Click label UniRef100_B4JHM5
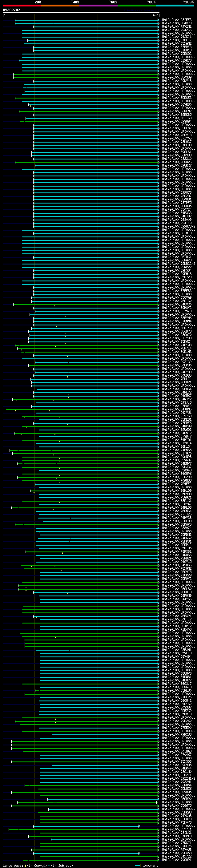This screenshot has width=197, height=868. 177,410
